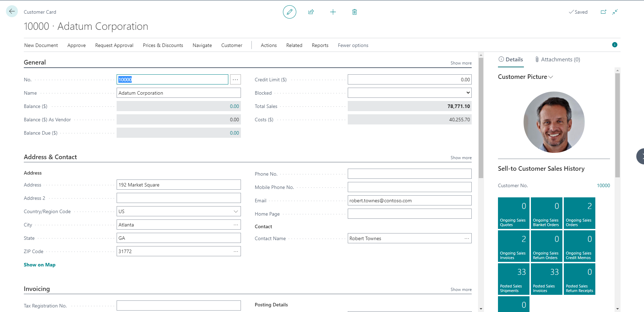This screenshot has width=644, height=312.
Task: Show more fields in General section
Action: click(x=461, y=63)
